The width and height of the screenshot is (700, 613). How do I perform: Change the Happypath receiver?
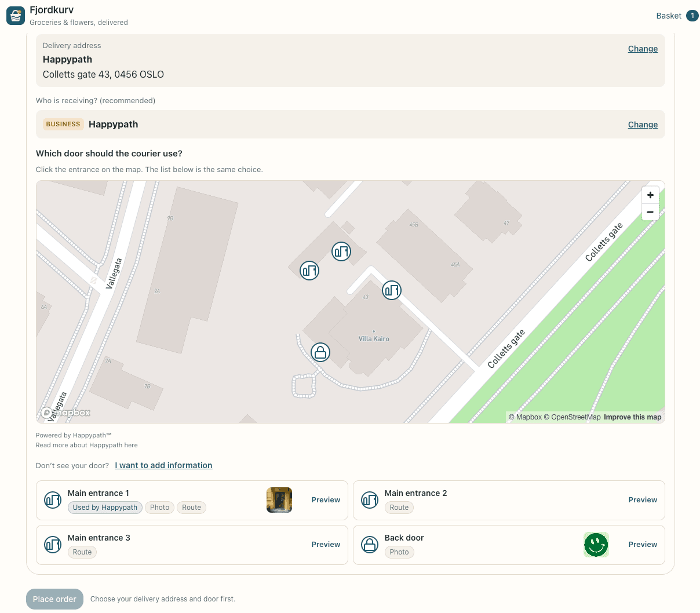point(643,125)
